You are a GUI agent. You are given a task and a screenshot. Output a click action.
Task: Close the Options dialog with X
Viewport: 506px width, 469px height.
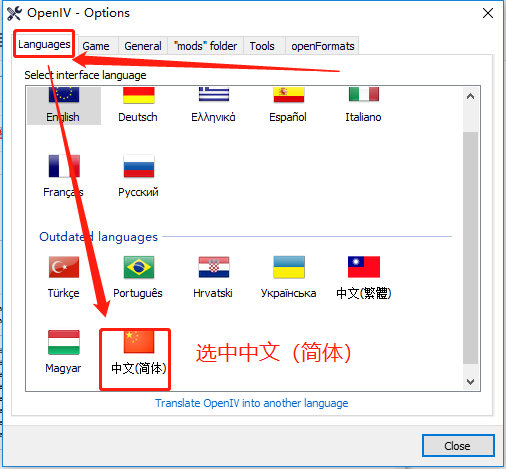(488, 13)
